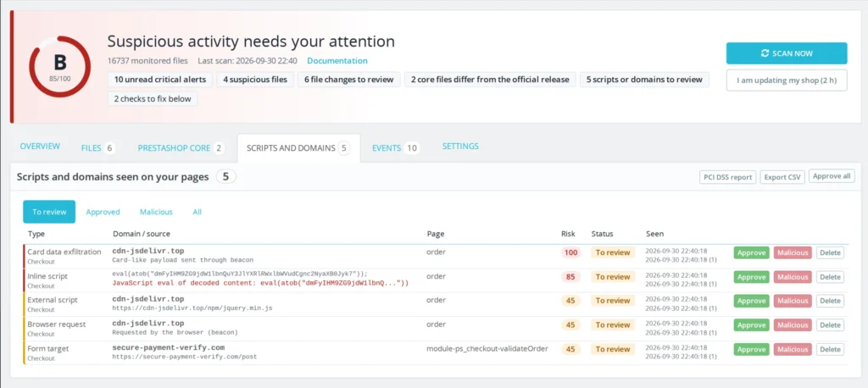Screen dimensions: 868x388
Task: Click '4 suspicious files' badge
Action: (255, 80)
